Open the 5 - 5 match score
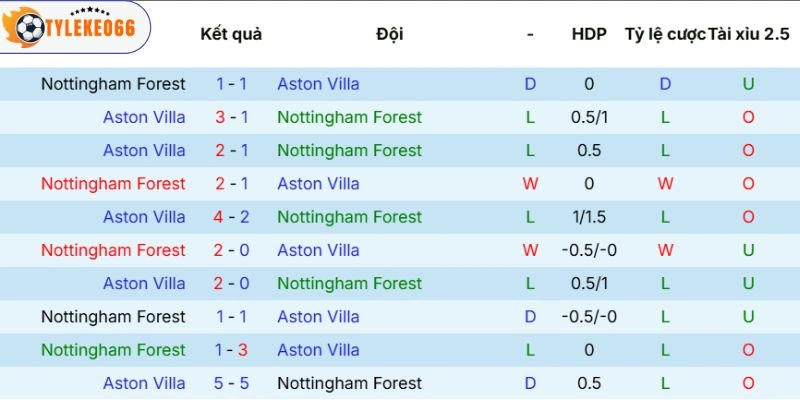Viewport: 800px width, 400px height. 232,383
